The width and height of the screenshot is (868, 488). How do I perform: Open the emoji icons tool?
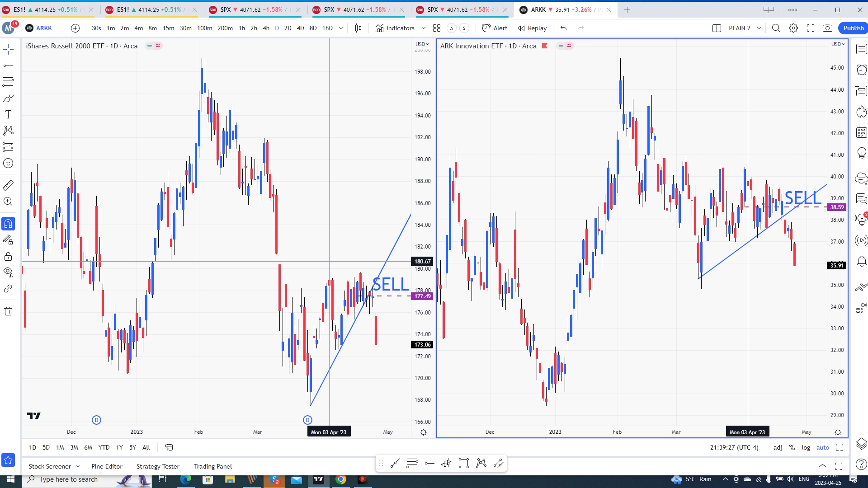pos(8,163)
